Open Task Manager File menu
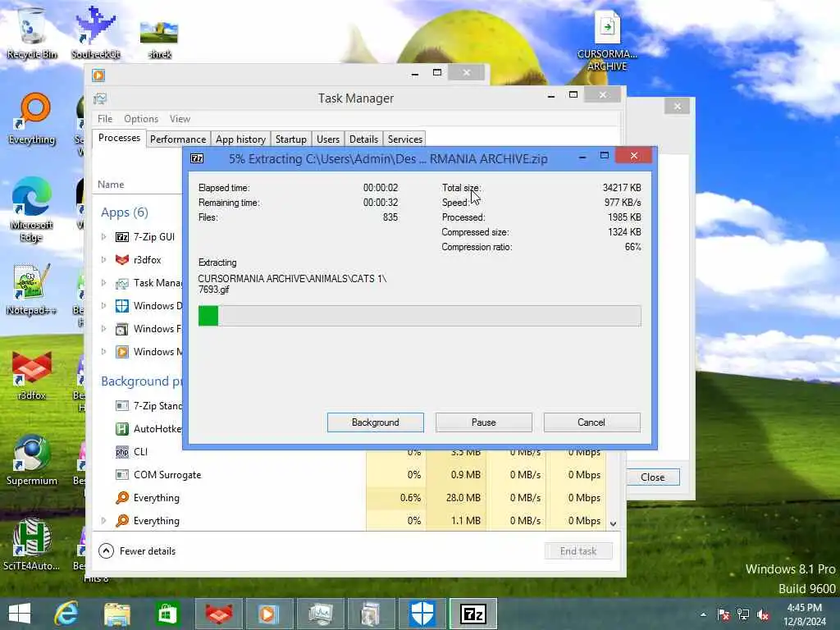This screenshot has height=630, width=840. 105,119
